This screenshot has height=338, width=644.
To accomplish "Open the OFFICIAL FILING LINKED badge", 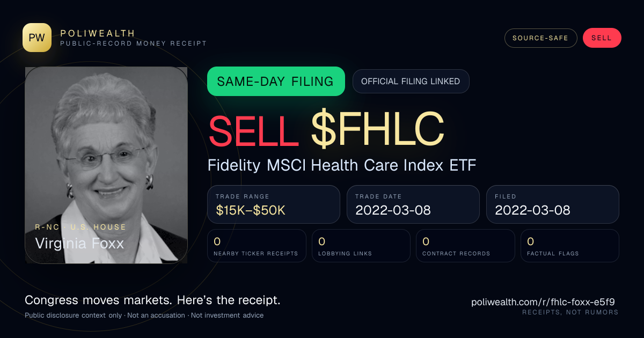I will coord(411,82).
